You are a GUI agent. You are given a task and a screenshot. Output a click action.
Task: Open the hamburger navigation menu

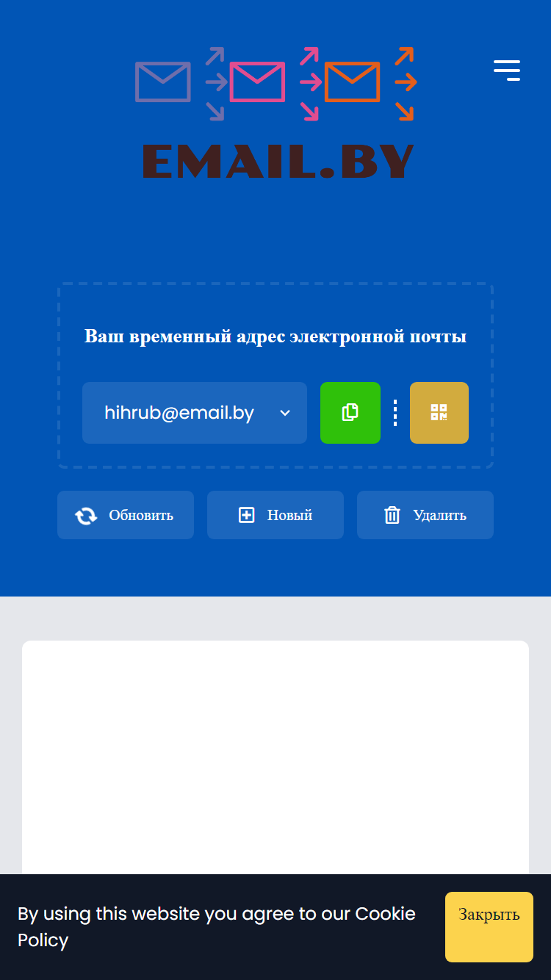point(507,70)
